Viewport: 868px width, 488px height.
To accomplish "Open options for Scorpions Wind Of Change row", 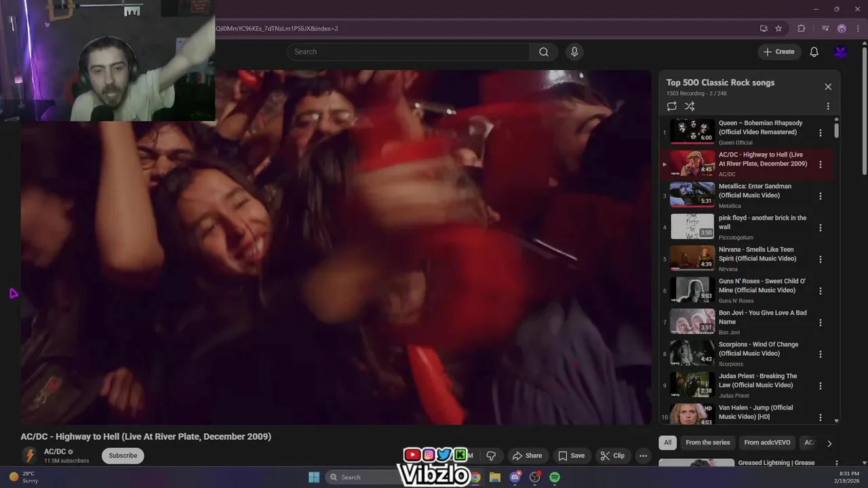I will pyautogui.click(x=821, y=354).
